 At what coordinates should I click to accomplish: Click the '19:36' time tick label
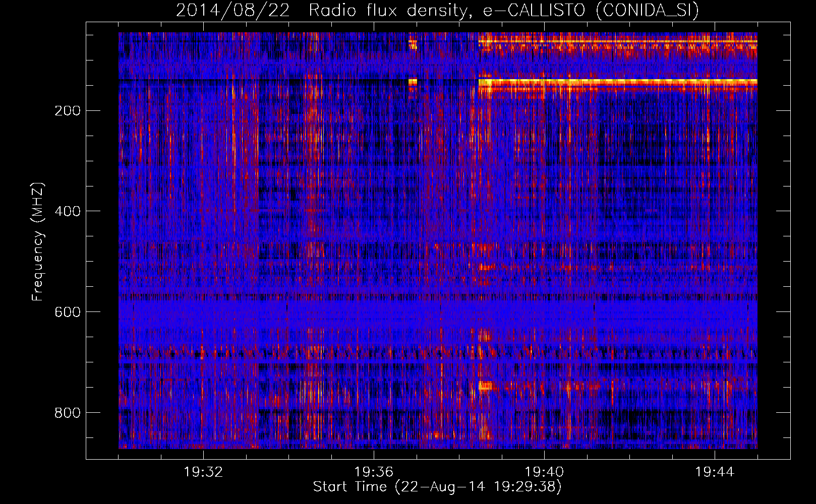[374, 472]
